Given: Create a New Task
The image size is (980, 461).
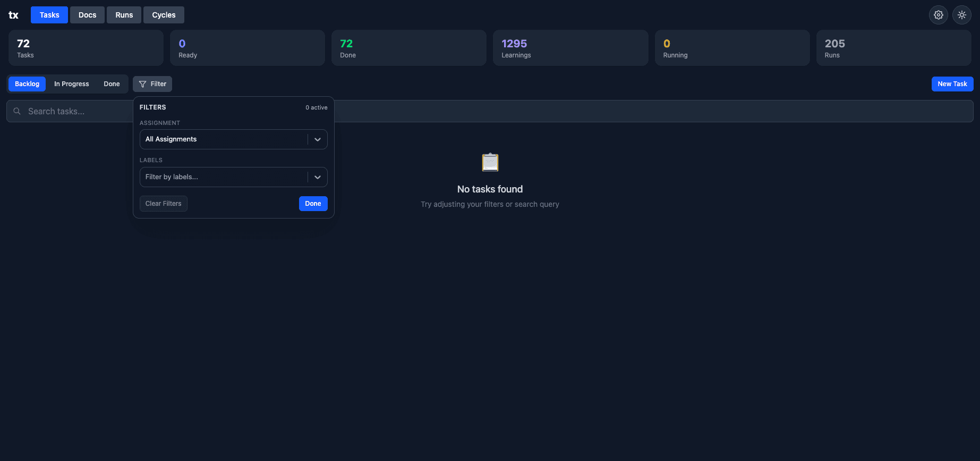Looking at the screenshot, I should coord(952,84).
